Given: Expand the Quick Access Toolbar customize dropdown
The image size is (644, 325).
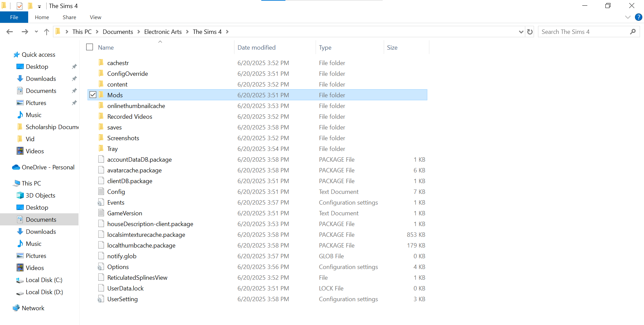Looking at the screenshot, I should (39, 6).
